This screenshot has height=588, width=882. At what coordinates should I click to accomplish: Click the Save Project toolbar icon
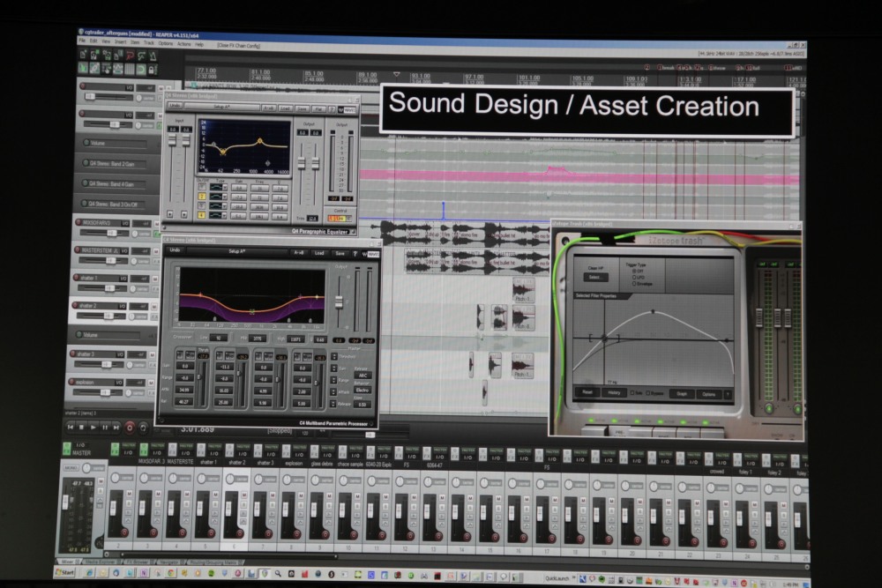point(107,55)
